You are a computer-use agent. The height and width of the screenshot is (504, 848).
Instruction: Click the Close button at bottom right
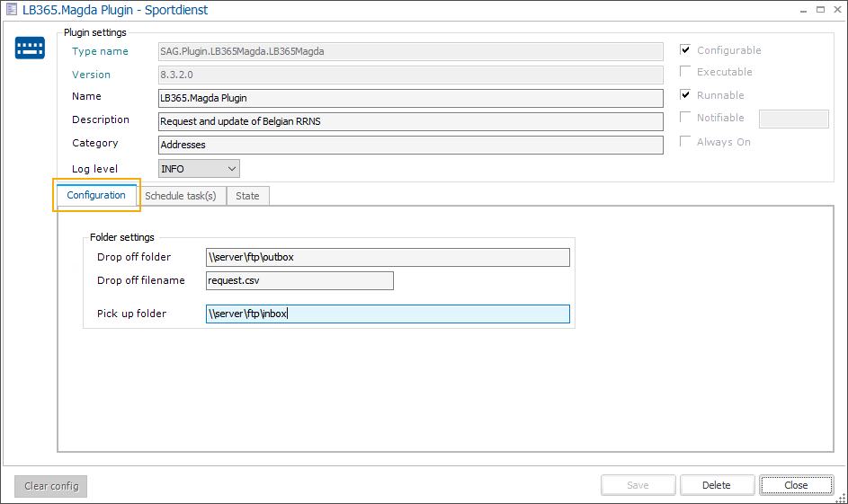pyautogui.click(x=795, y=485)
